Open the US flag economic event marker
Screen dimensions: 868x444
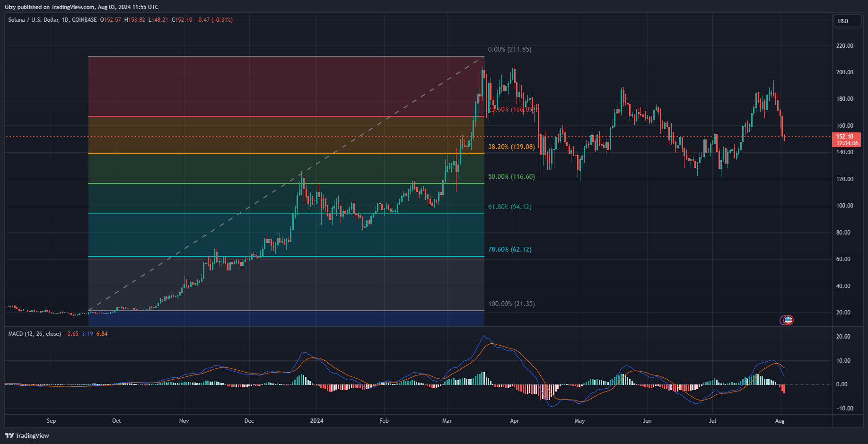pyautogui.click(x=788, y=320)
